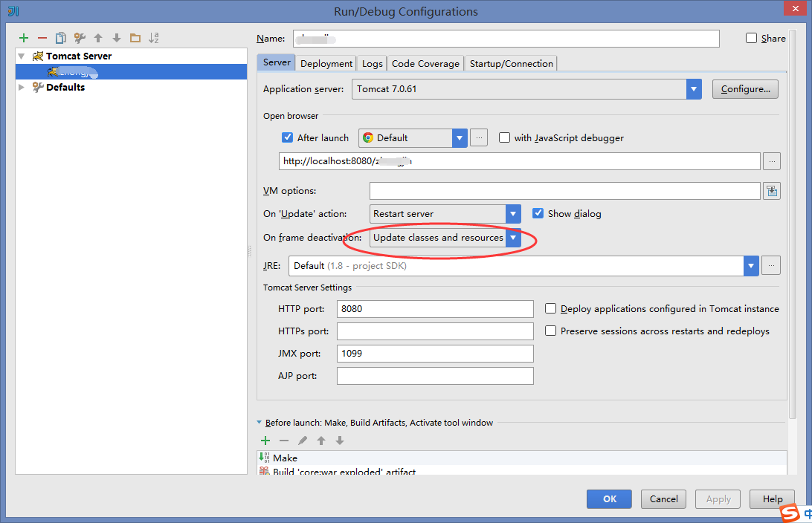
Task: Click the Tomcat Server tree icon
Action: pyautogui.click(x=38, y=56)
